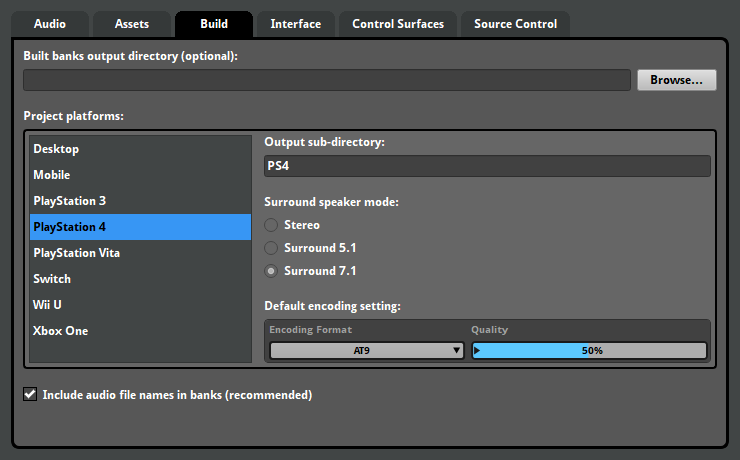This screenshot has height=460, width=740.
Task: Select Xbox One platform
Action: click(x=140, y=331)
